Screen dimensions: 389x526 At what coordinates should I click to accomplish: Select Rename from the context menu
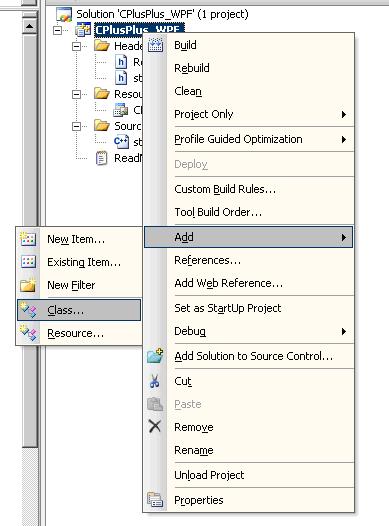(x=248, y=450)
